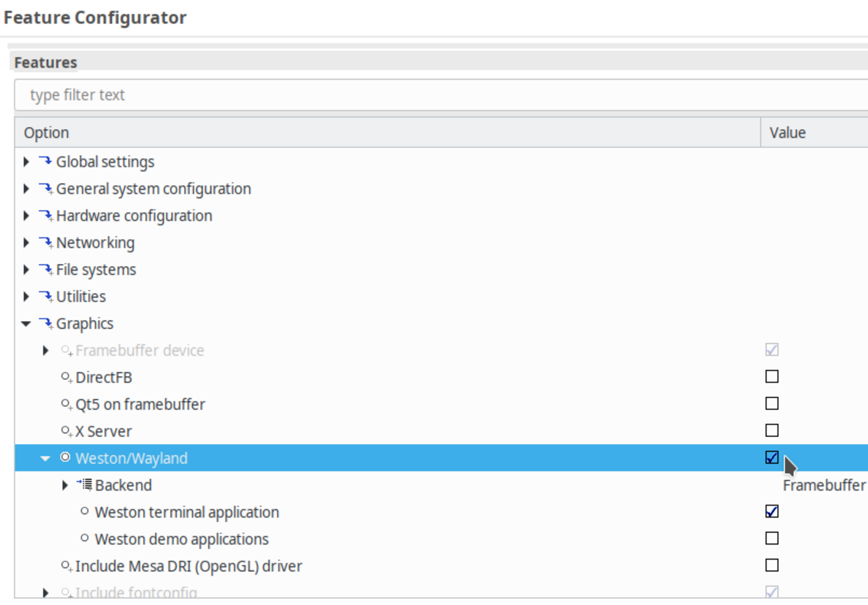Screen dimensions: 868x605
Task: Open the Framebuffer backend value selector
Action: [x=824, y=485]
